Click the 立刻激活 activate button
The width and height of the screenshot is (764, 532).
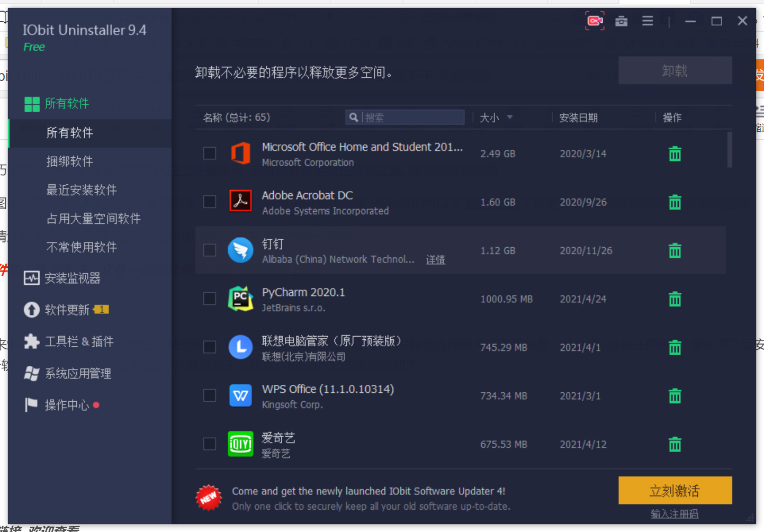pyautogui.click(x=675, y=491)
